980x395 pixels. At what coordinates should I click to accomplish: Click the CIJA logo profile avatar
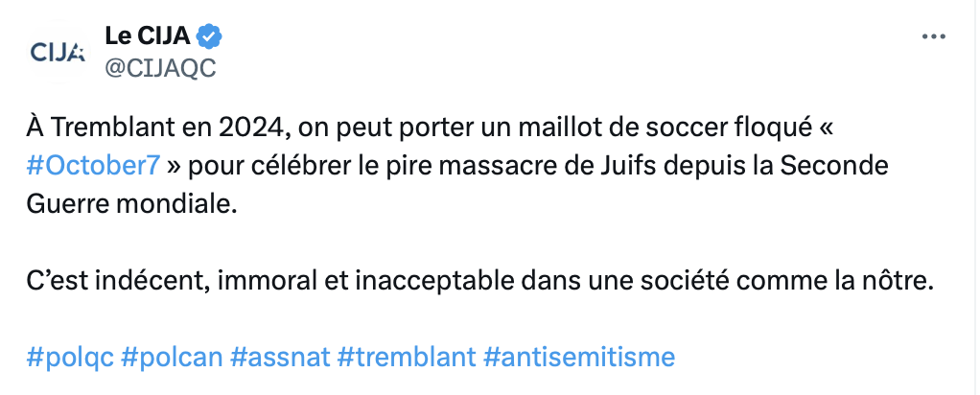[x=57, y=53]
